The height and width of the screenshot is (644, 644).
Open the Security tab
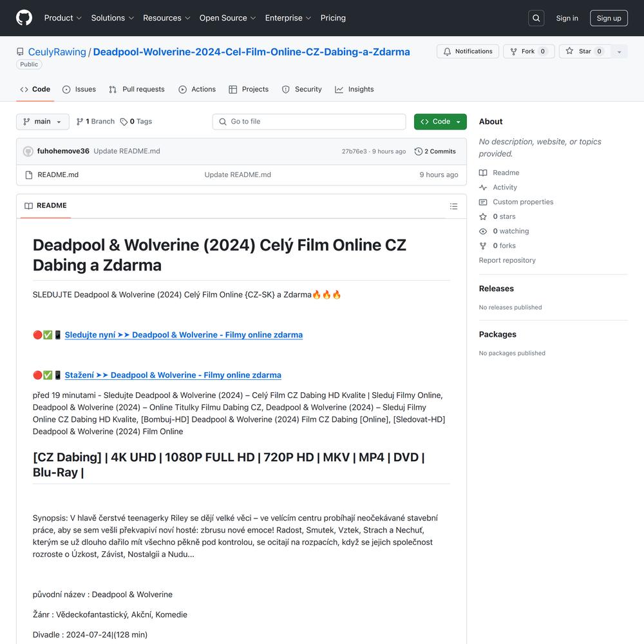302,90
